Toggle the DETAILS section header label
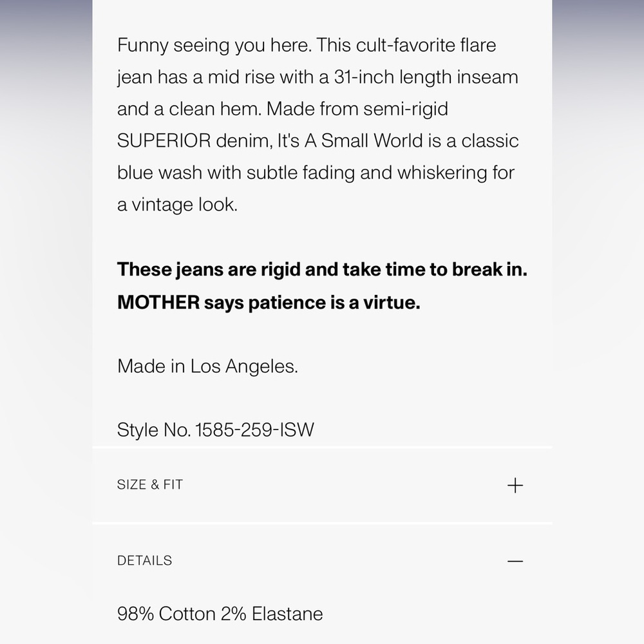644x644 pixels. pyautogui.click(x=144, y=561)
